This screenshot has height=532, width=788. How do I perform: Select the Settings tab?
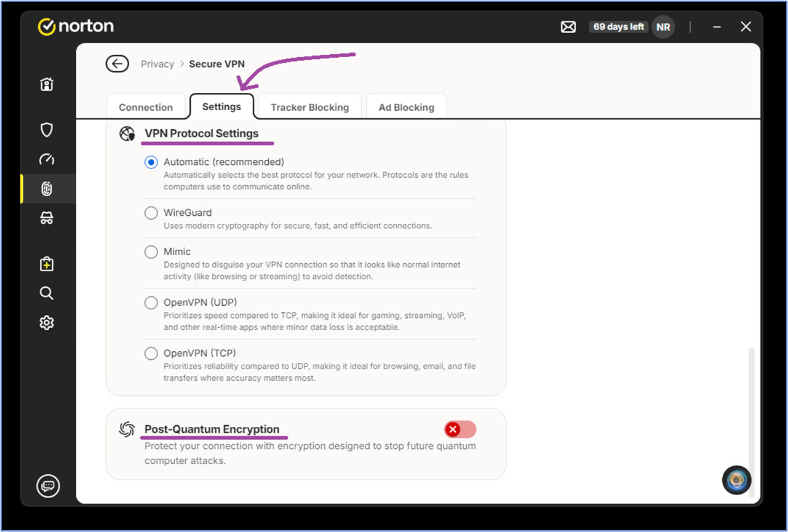click(221, 106)
